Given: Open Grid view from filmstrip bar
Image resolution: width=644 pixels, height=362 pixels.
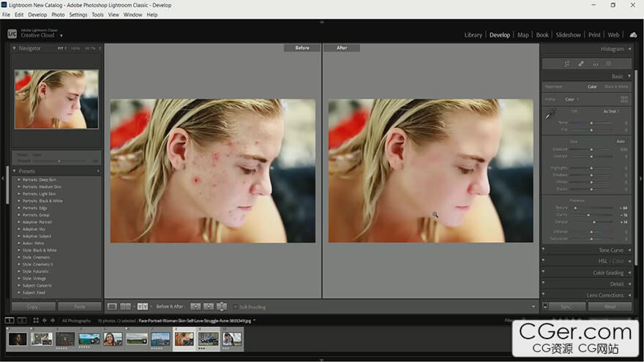Looking at the screenshot, I should (x=36, y=320).
